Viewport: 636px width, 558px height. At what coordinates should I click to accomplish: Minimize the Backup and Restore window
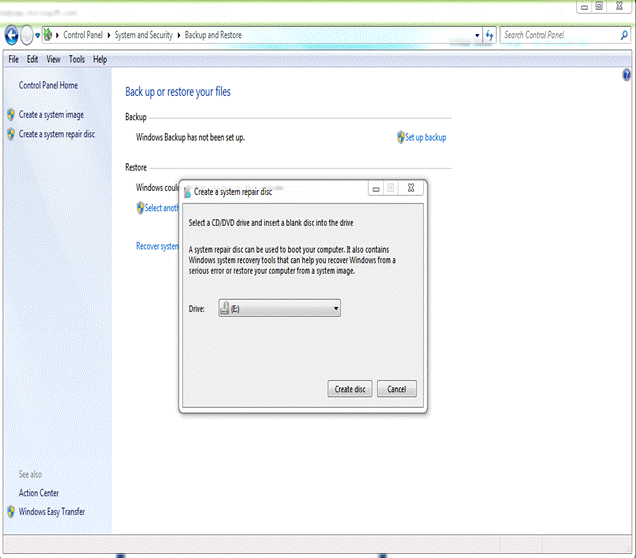[x=584, y=6]
